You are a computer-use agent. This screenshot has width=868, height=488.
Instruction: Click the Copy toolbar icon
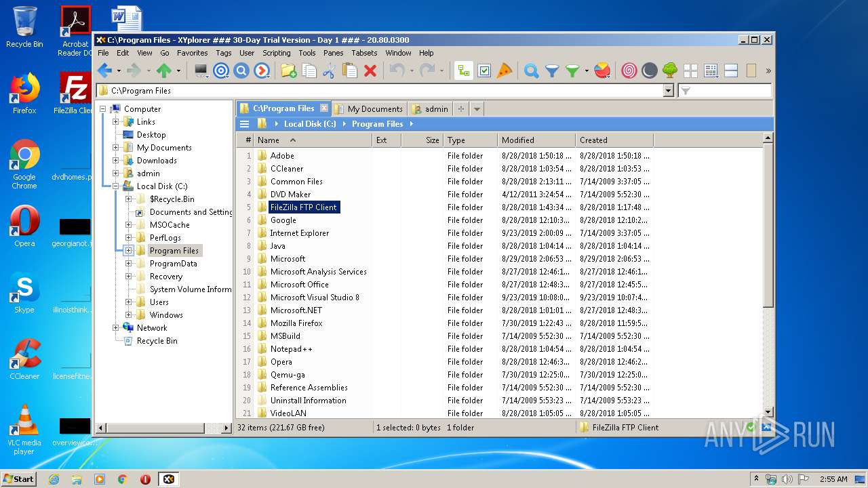pyautogui.click(x=309, y=70)
